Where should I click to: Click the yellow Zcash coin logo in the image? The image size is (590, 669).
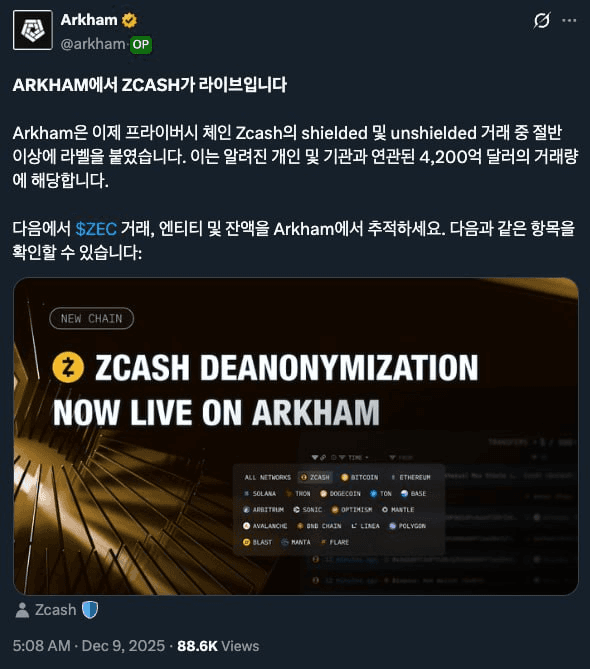68,367
